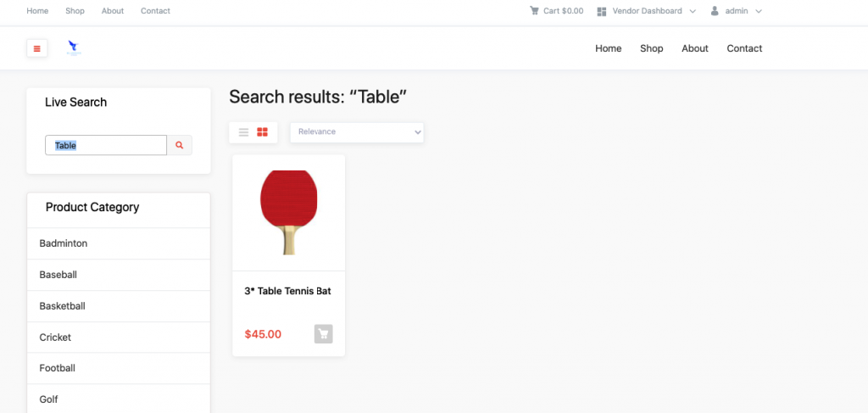Viewport: 868px width, 413px height.
Task: Switch to list view layout
Action: [243, 132]
